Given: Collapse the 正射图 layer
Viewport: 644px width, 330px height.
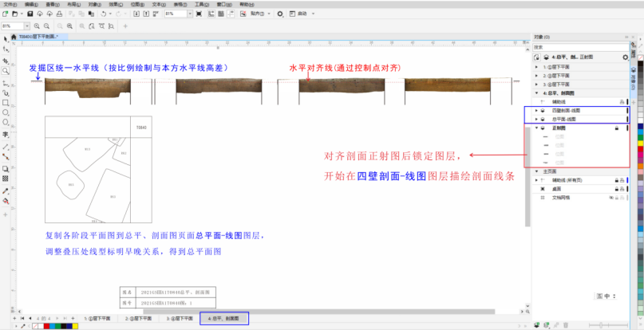Looking at the screenshot, I should 535,128.
